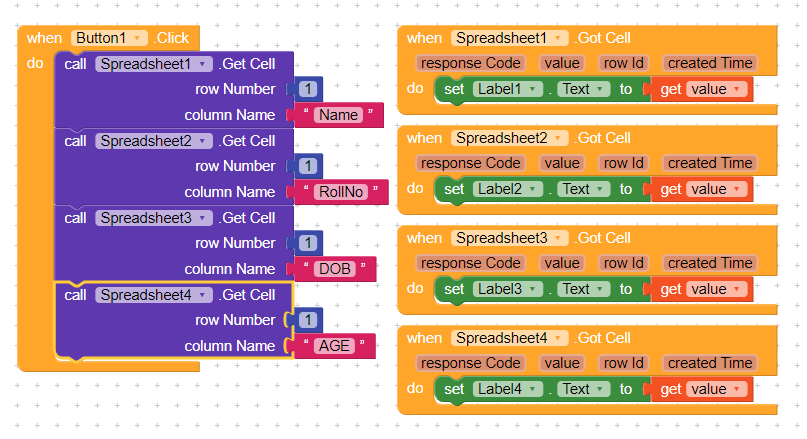Select value parameter of Spreadsheet1 event
Image resolution: width=807 pixels, height=439 pixels.
(562, 63)
